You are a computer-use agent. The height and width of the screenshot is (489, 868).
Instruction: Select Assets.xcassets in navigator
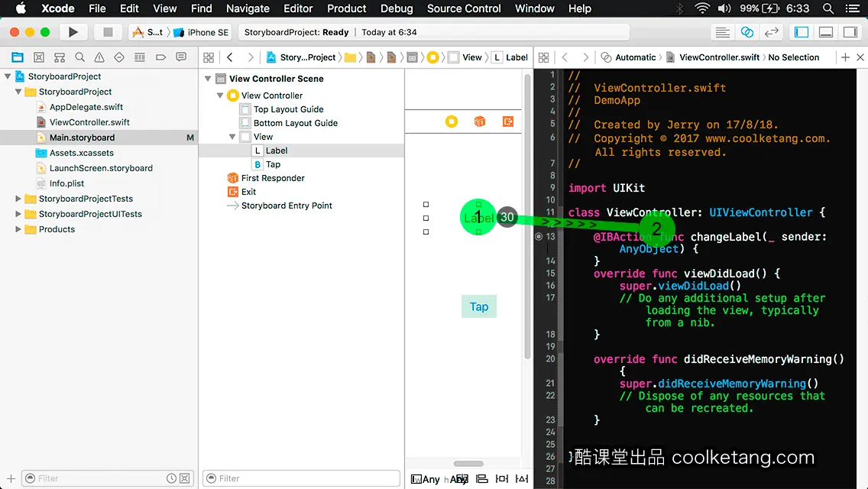point(81,153)
